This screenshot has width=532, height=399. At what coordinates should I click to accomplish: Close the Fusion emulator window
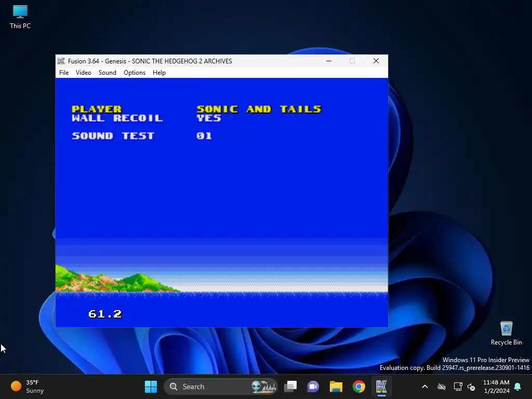(376, 61)
